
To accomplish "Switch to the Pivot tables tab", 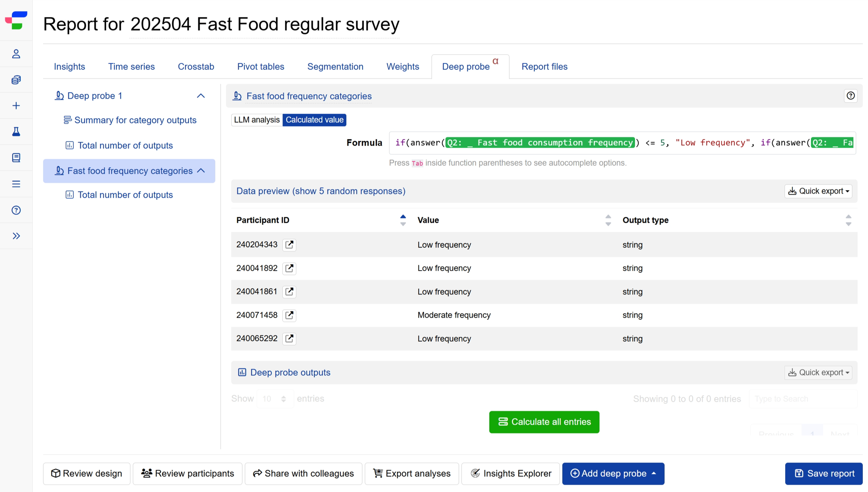I will [x=261, y=67].
